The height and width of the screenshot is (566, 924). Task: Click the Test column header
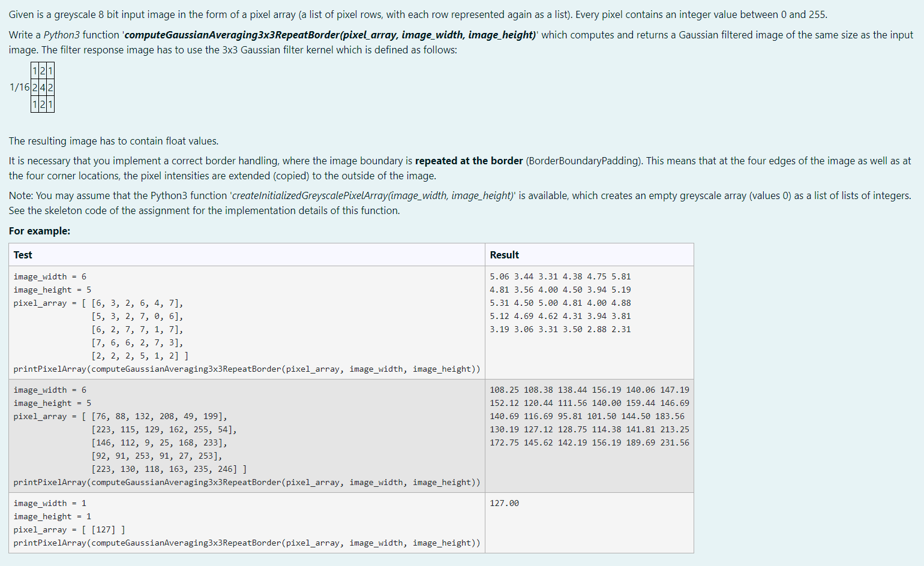click(x=22, y=254)
